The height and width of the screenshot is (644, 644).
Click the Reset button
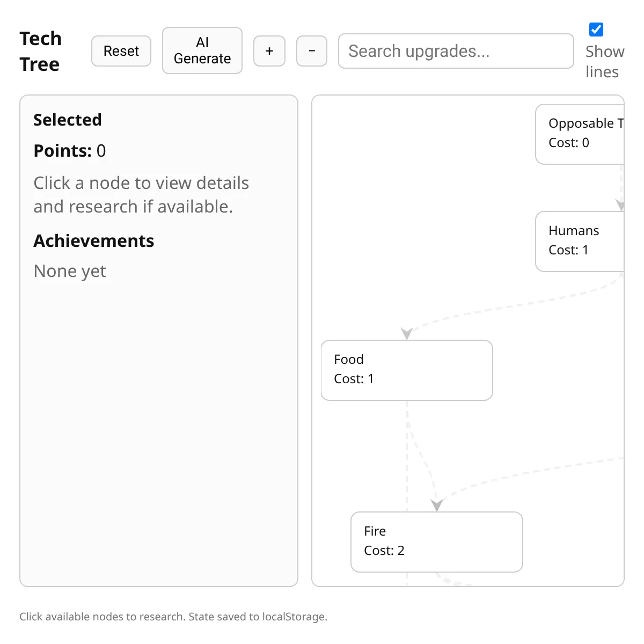point(121,51)
